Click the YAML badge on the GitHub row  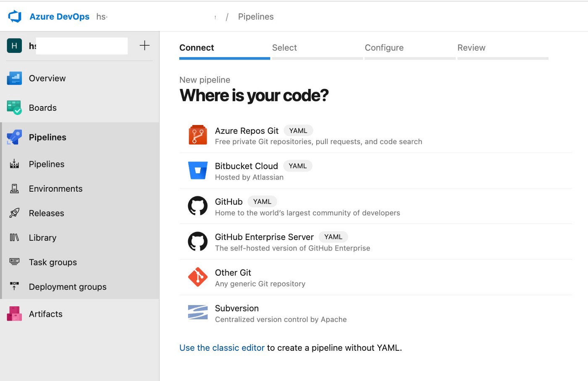pos(262,201)
